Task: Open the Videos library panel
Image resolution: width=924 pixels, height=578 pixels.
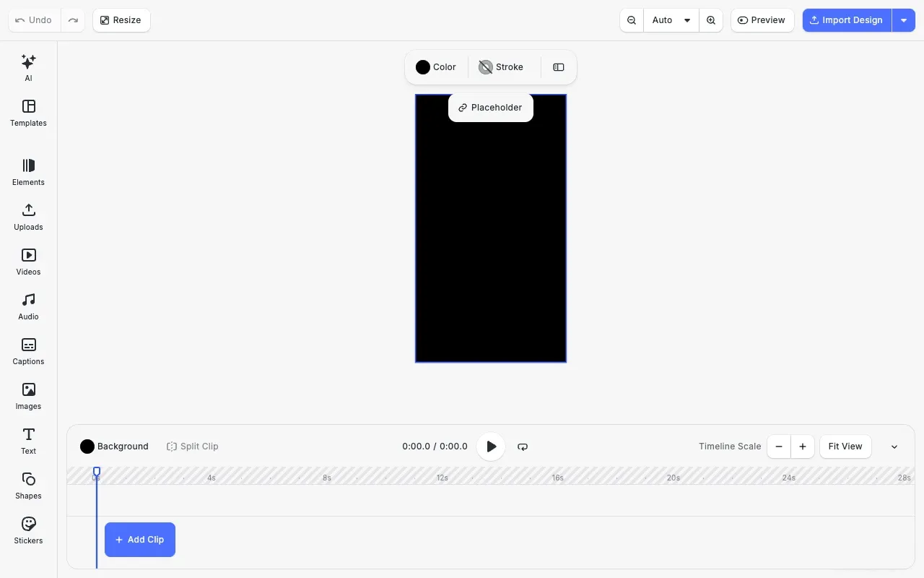Action: (x=28, y=261)
